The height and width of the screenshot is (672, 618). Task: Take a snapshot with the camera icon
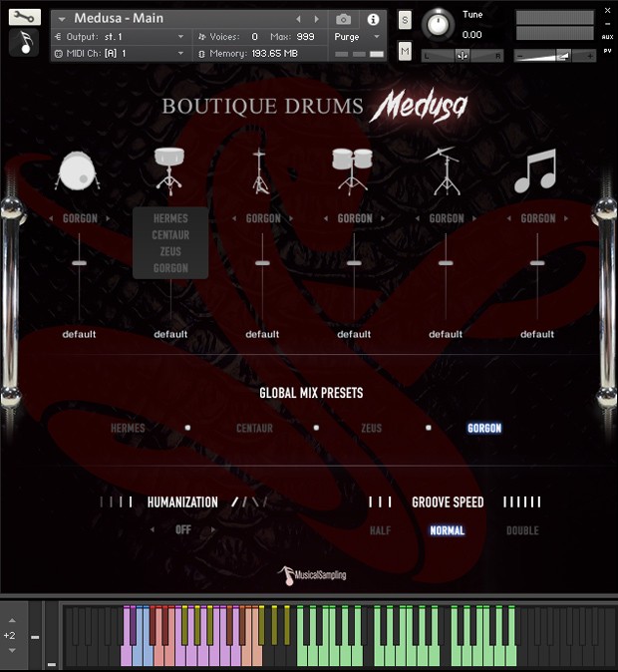343,19
